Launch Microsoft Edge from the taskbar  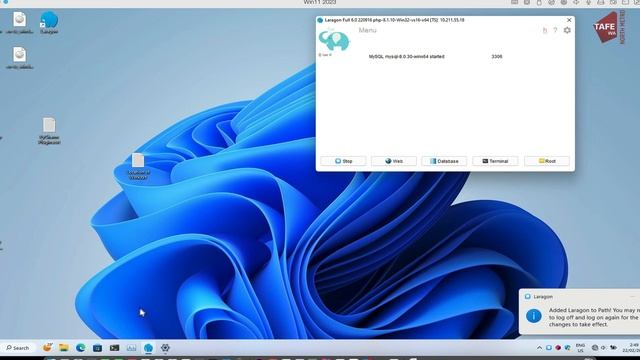(x=80, y=348)
